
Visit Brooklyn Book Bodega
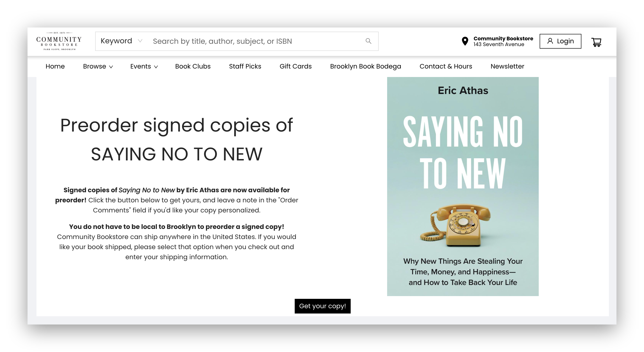[x=366, y=66]
